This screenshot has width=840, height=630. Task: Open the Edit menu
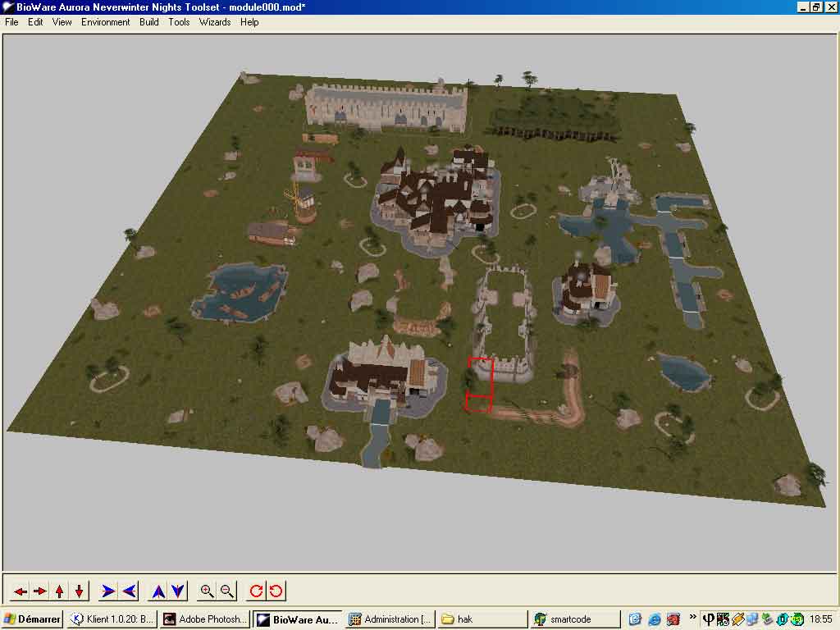point(35,22)
